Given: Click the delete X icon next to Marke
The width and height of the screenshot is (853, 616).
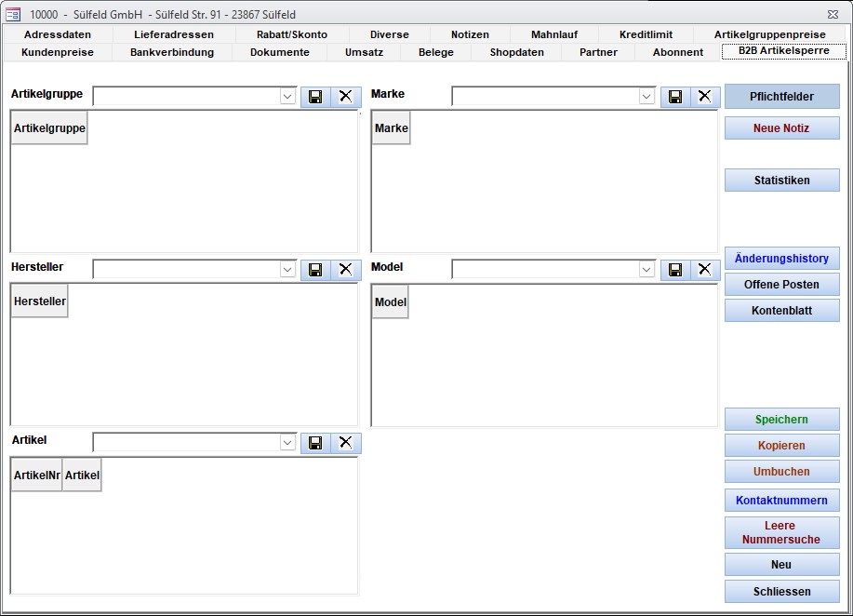Looking at the screenshot, I should [x=704, y=97].
